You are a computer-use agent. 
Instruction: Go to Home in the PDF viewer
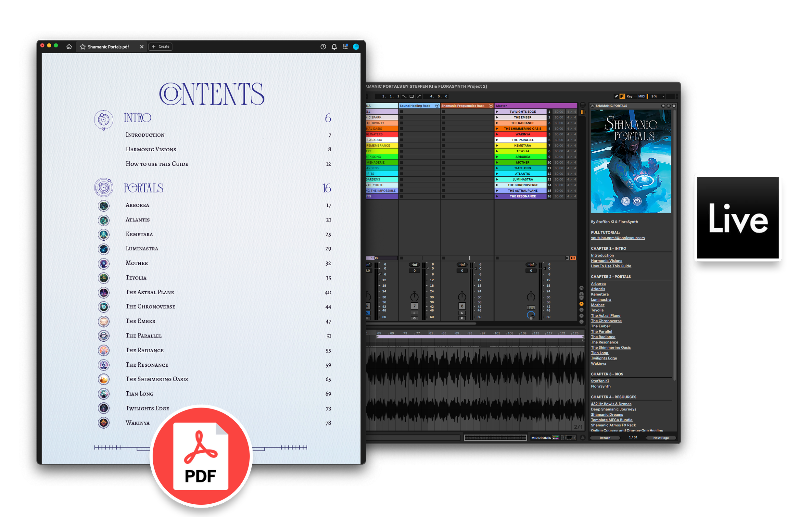(69, 47)
